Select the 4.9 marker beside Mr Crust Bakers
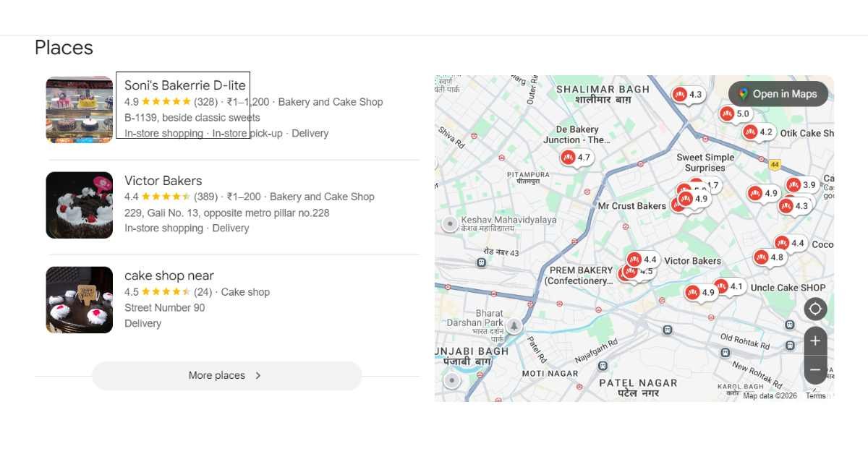Image resolution: width=868 pixels, height=454 pixels. tap(693, 199)
